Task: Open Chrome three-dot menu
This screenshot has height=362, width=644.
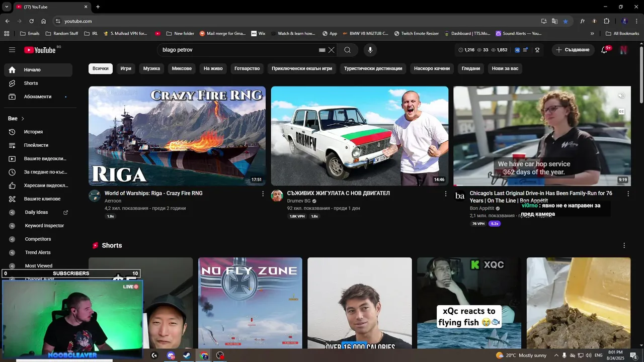Action: point(636,21)
